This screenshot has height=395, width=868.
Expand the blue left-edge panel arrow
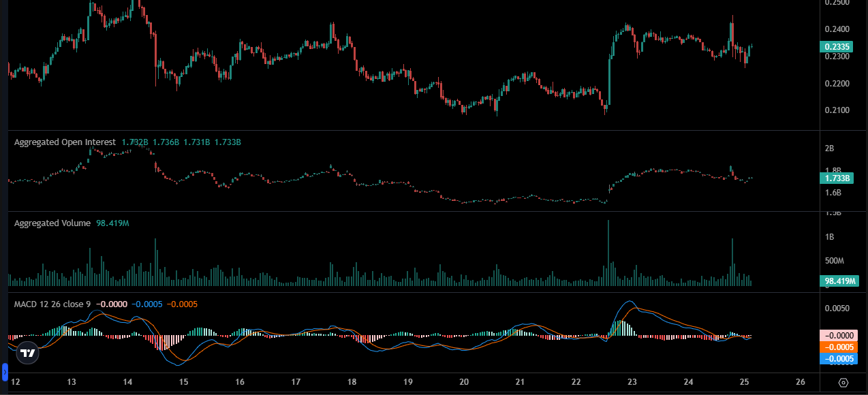coord(4,373)
